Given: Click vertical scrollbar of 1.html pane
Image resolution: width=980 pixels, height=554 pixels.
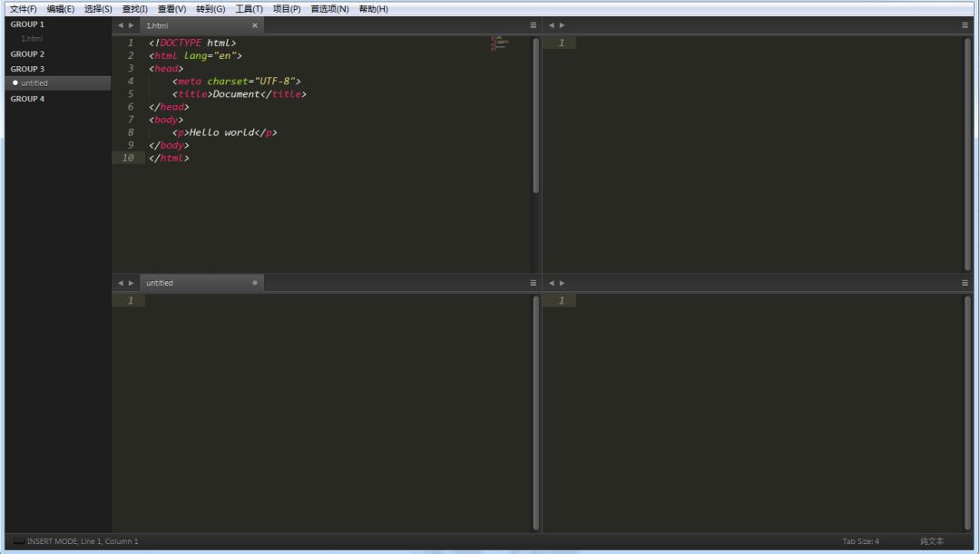Looking at the screenshot, I should click(535, 115).
